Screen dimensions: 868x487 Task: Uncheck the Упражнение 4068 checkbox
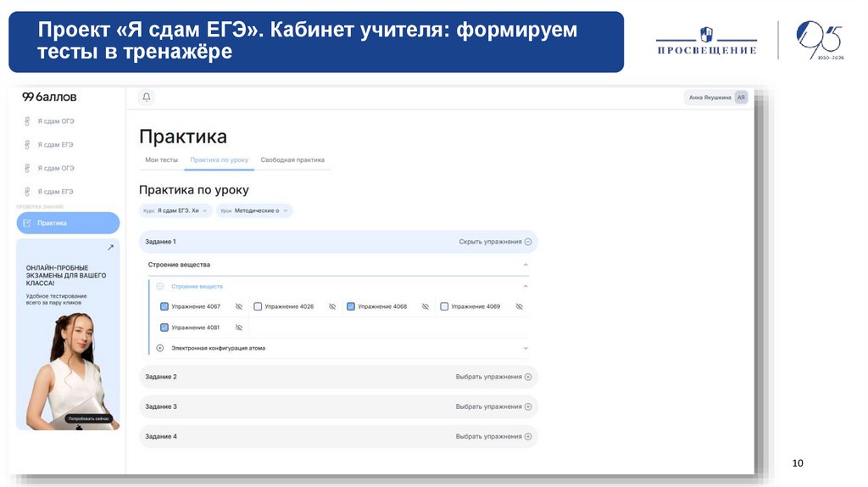(351, 306)
